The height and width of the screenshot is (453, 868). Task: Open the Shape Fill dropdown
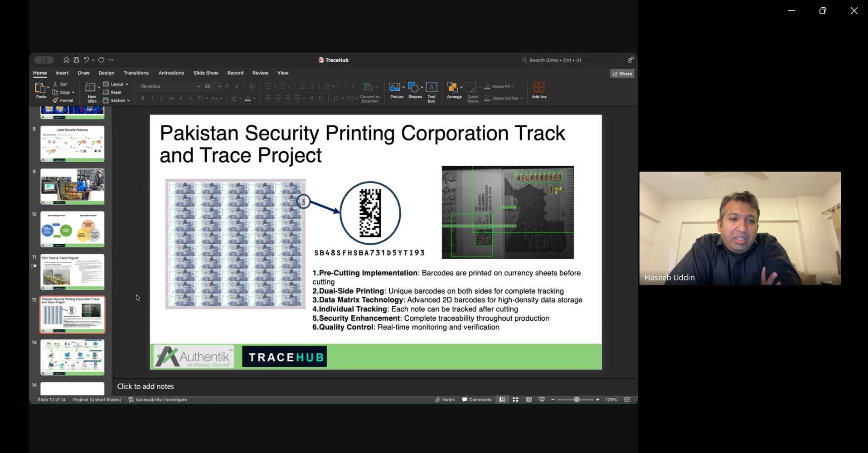[499, 87]
